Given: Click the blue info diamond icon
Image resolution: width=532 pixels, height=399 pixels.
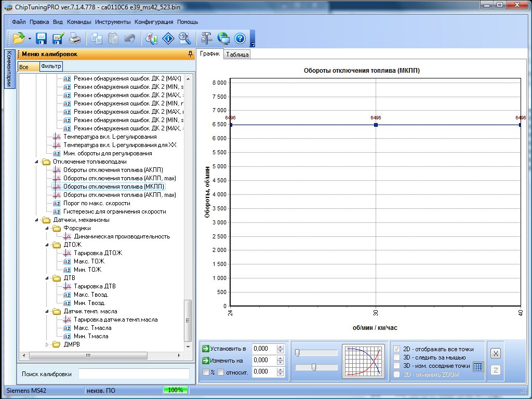Looking at the screenshot, I should (168, 38).
